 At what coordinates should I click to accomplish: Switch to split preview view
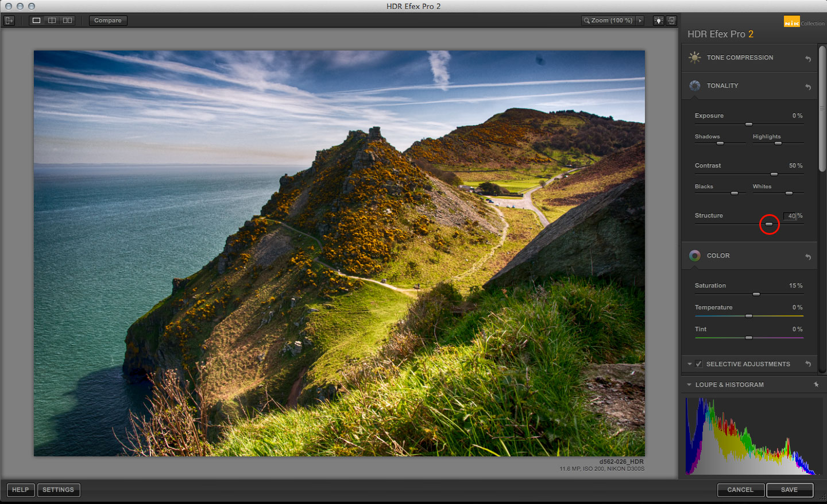52,21
